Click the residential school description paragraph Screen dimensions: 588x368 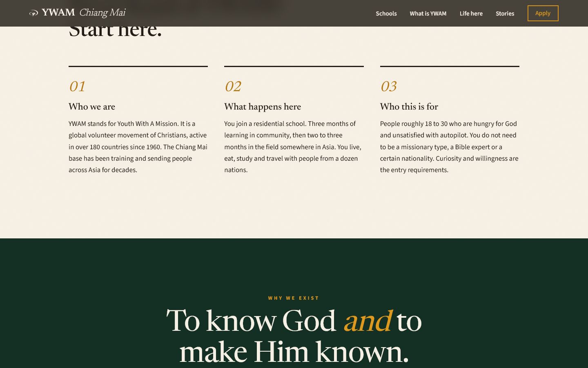coord(293,147)
